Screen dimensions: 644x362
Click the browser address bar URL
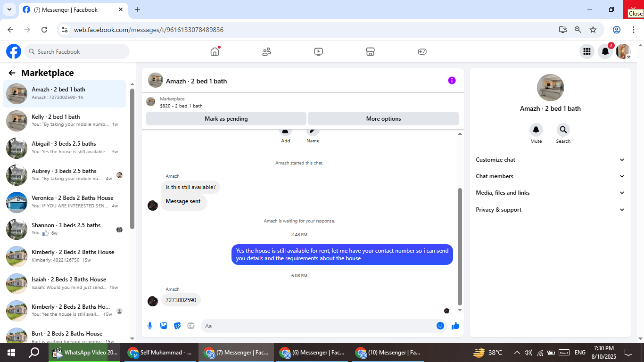tap(149, 30)
